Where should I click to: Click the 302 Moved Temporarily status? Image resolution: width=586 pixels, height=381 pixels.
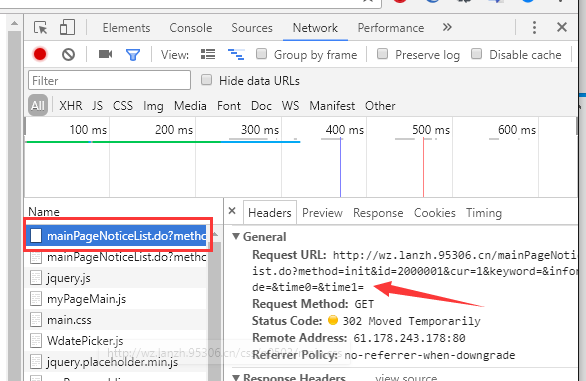tap(411, 321)
